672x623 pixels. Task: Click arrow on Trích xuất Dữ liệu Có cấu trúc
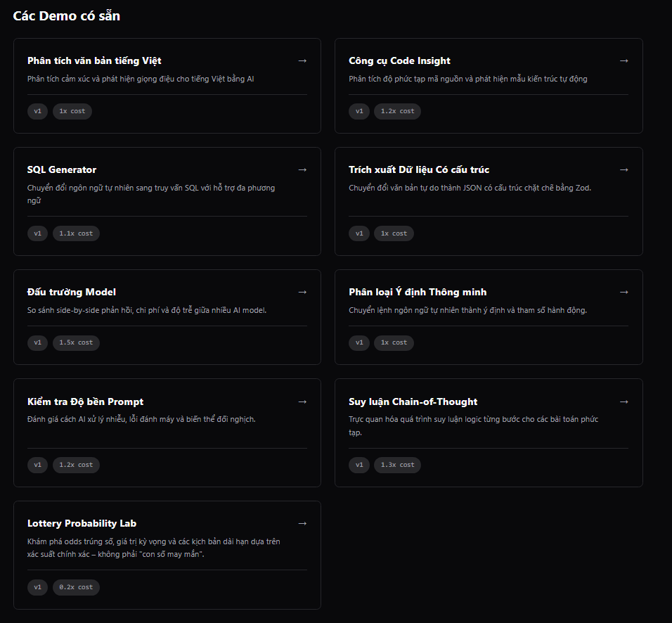pyautogui.click(x=623, y=169)
